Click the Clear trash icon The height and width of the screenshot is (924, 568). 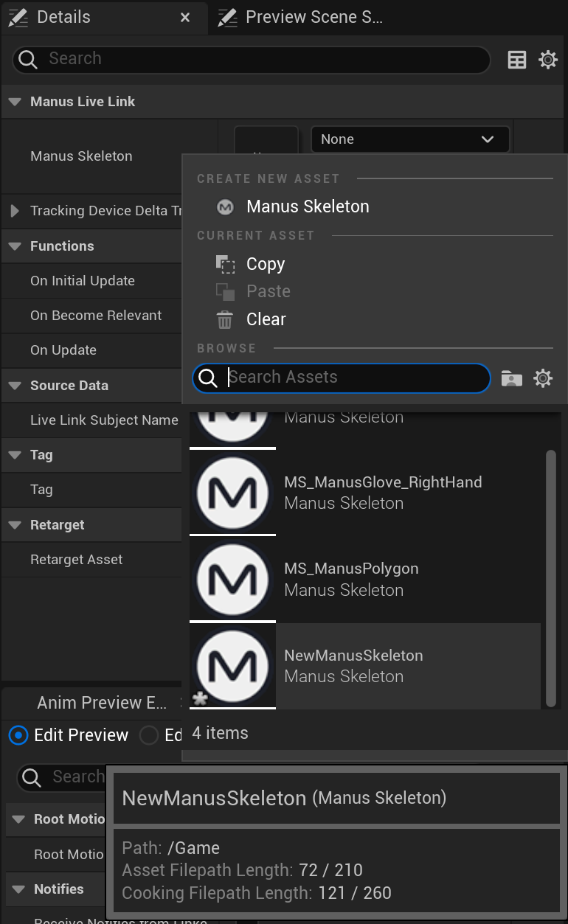225,319
